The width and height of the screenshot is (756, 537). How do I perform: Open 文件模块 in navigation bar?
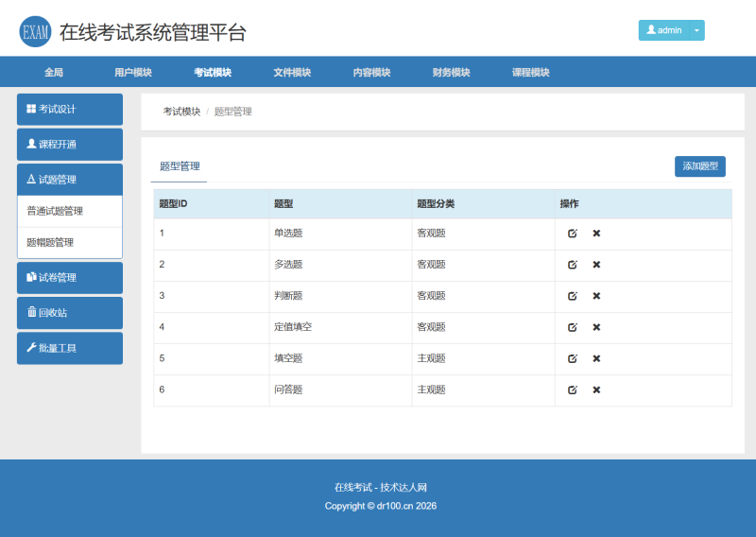tap(292, 73)
